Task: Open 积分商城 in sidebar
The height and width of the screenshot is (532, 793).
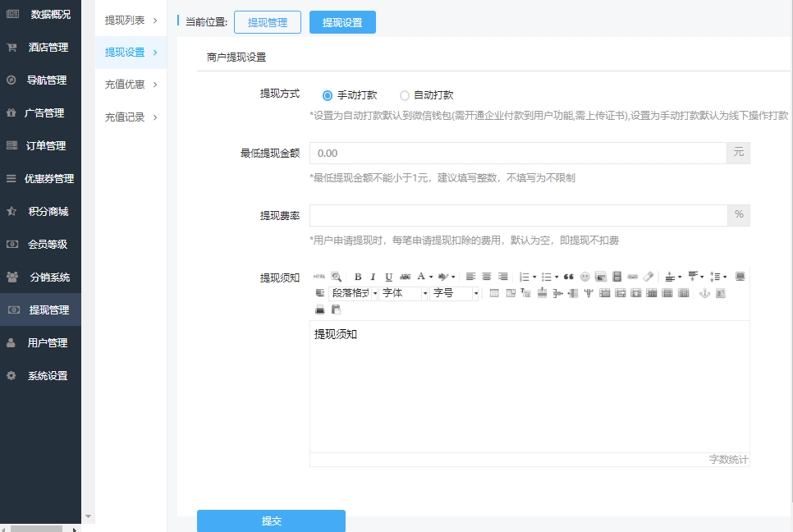Action: 40,211
